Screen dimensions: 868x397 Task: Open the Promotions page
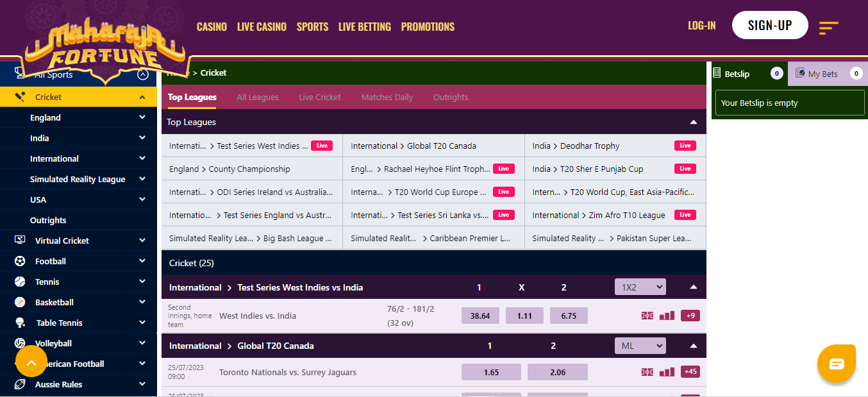click(428, 26)
